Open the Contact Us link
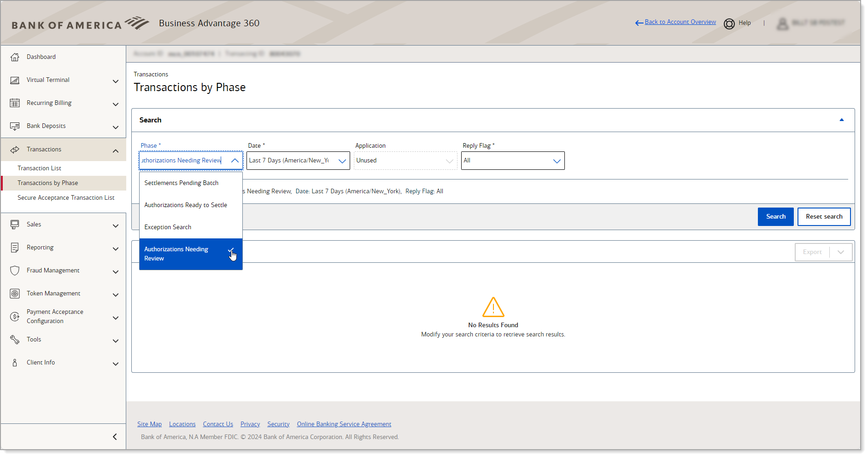Image resolution: width=868 pixels, height=457 pixels. [x=218, y=424]
